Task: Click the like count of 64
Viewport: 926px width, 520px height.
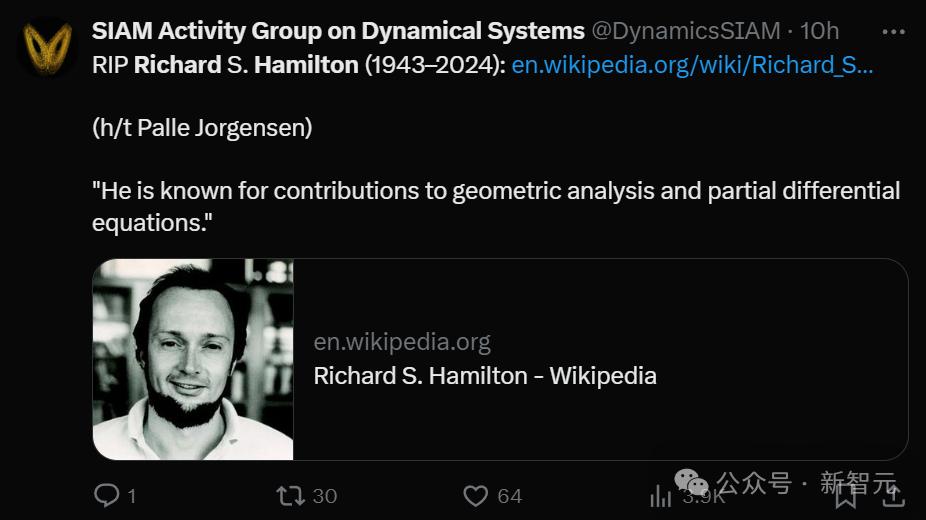Action: (x=509, y=495)
